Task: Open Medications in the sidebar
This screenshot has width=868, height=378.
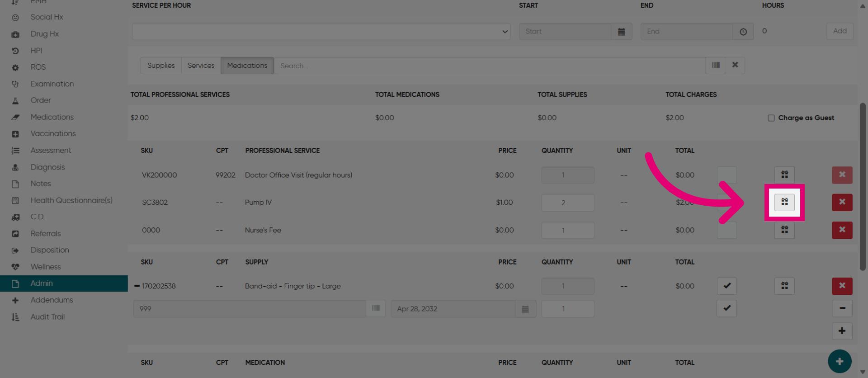Action: coord(52,117)
